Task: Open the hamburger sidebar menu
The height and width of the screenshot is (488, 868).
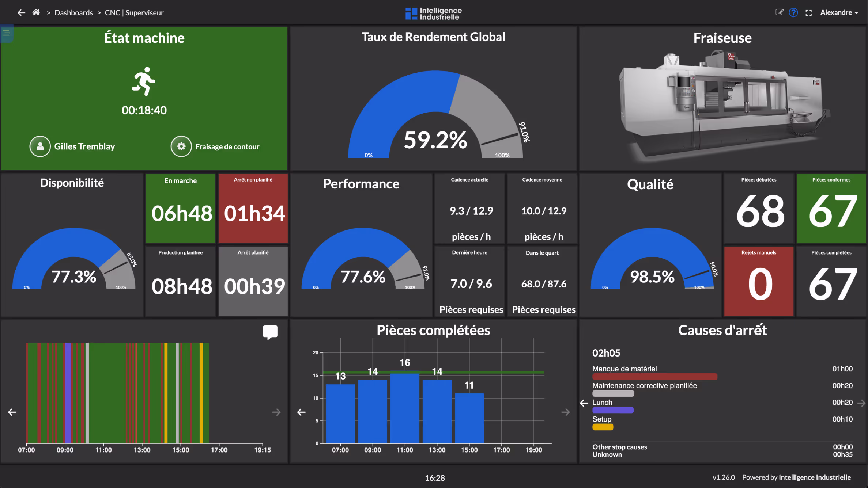Action: pos(6,33)
